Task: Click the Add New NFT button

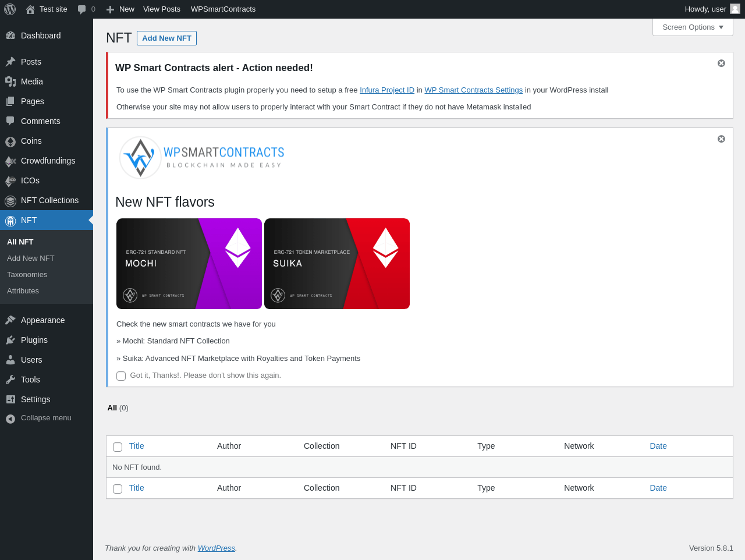Action: click(x=166, y=38)
